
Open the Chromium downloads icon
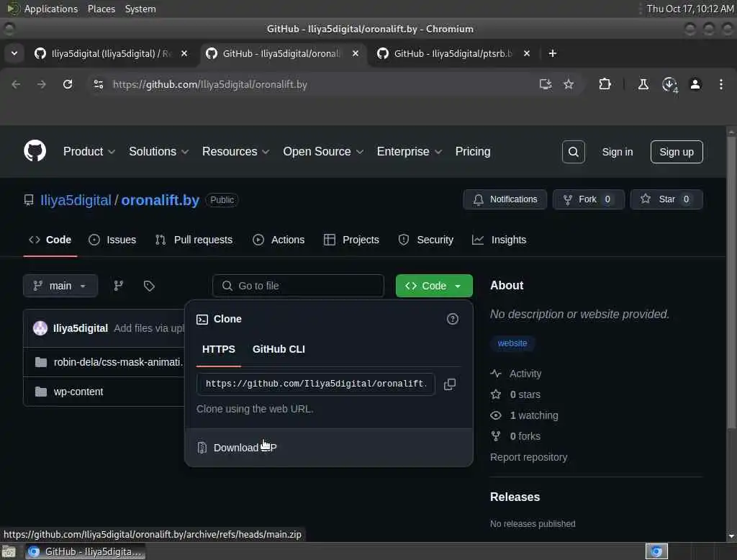pos(669,84)
